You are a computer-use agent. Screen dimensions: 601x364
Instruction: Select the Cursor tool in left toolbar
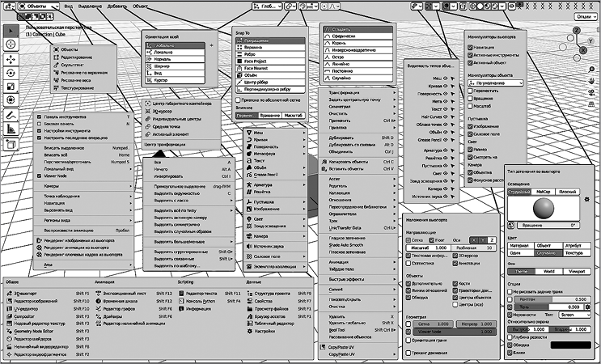pyautogui.click(x=10, y=45)
